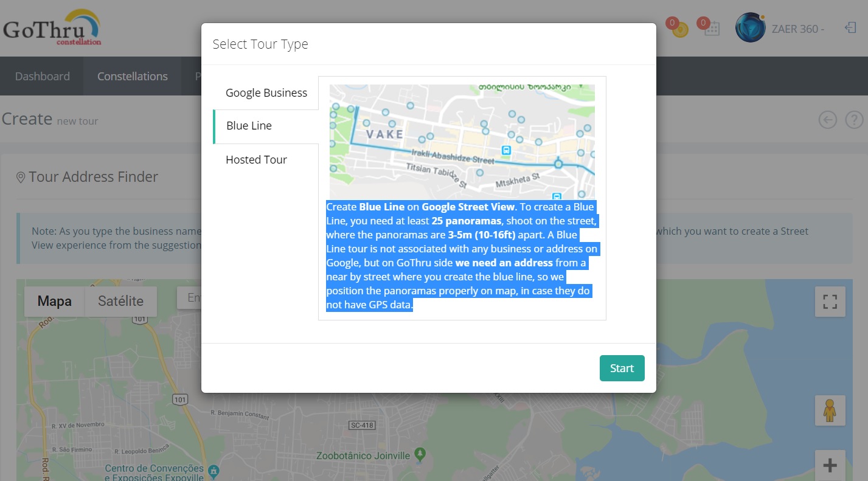Click the GoThru constellation logo
The height and width of the screenshot is (481, 868).
point(52,28)
